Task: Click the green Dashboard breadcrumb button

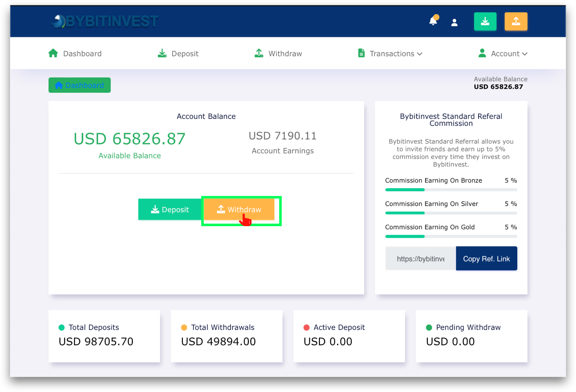Action: 80,85
